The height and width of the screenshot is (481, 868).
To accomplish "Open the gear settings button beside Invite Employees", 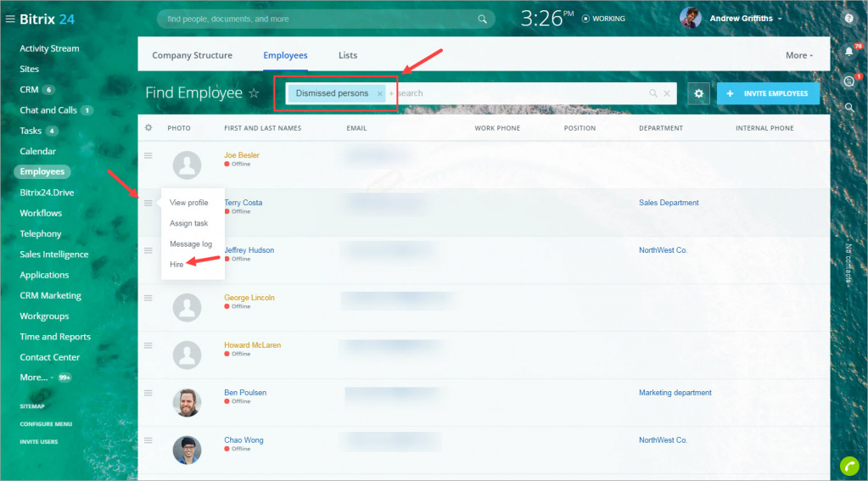I will pyautogui.click(x=698, y=93).
